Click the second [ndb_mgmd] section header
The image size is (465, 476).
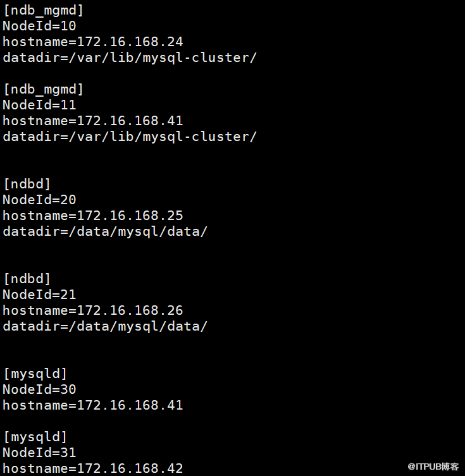[43, 89]
